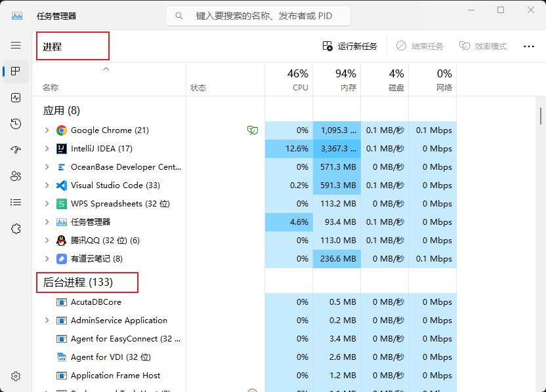Expand the Visual Studio Code process group
Screen dimensions: 546x392
[x=47, y=186]
